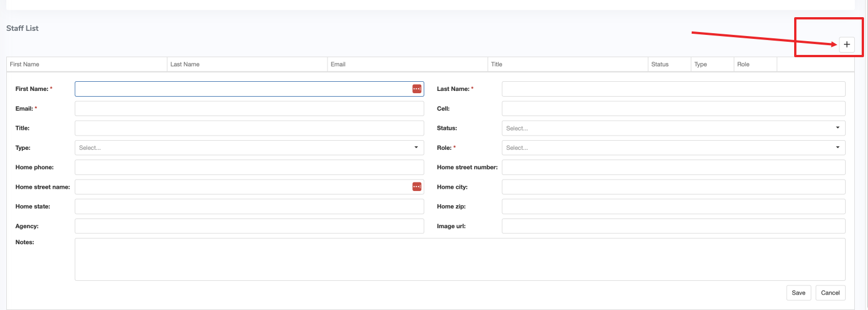Click the Type column header
868x310 pixels.
[712, 64]
